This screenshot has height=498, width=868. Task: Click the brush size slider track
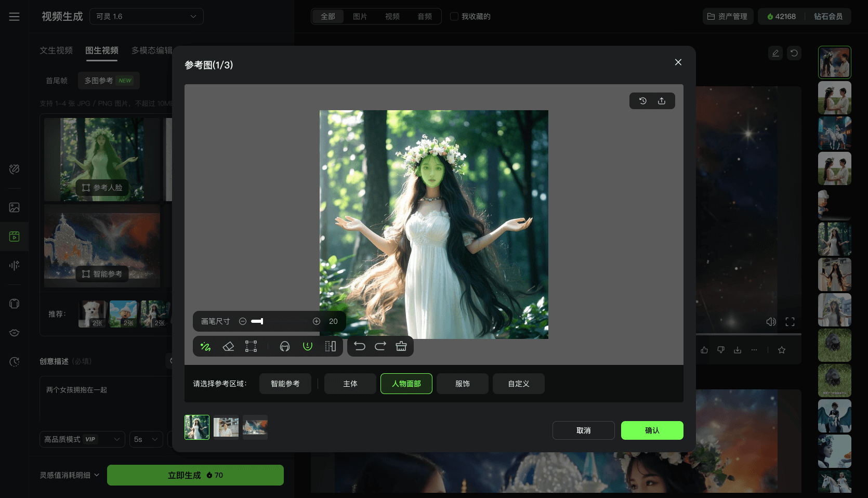coord(280,321)
